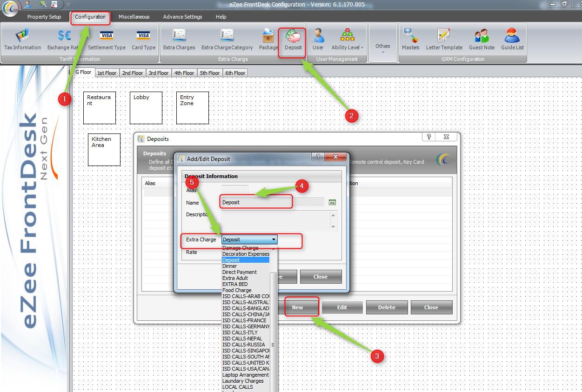The height and width of the screenshot is (392, 582).
Task: Open Tax Information
Action: pyautogui.click(x=22, y=40)
